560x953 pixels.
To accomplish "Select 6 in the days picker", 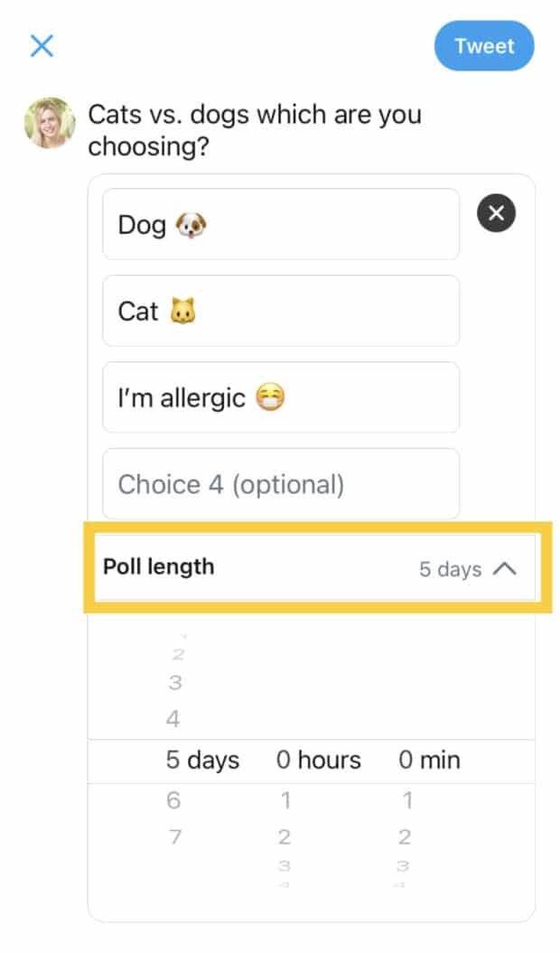I will coord(174,800).
